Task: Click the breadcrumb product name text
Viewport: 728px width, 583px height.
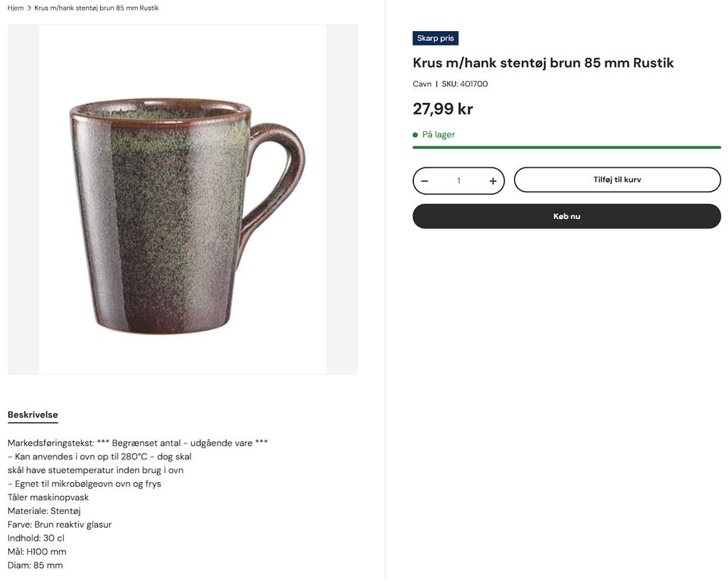Action: (96, 8)
